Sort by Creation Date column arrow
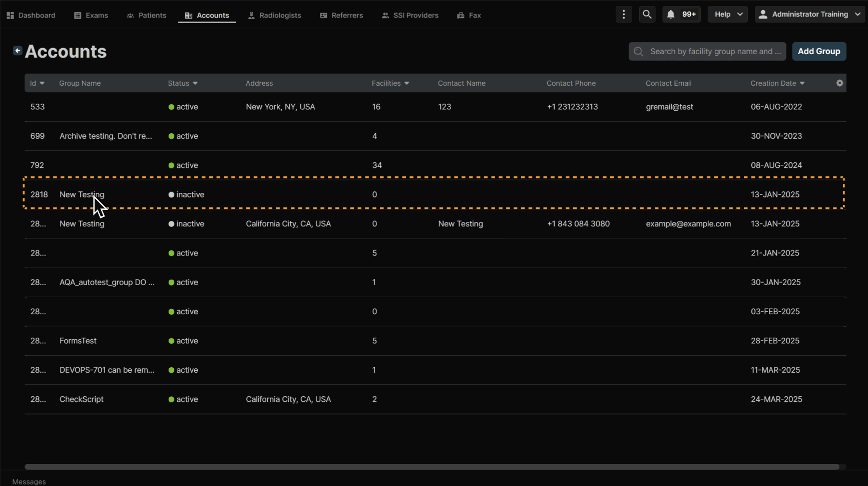 [x=802, y=83]
